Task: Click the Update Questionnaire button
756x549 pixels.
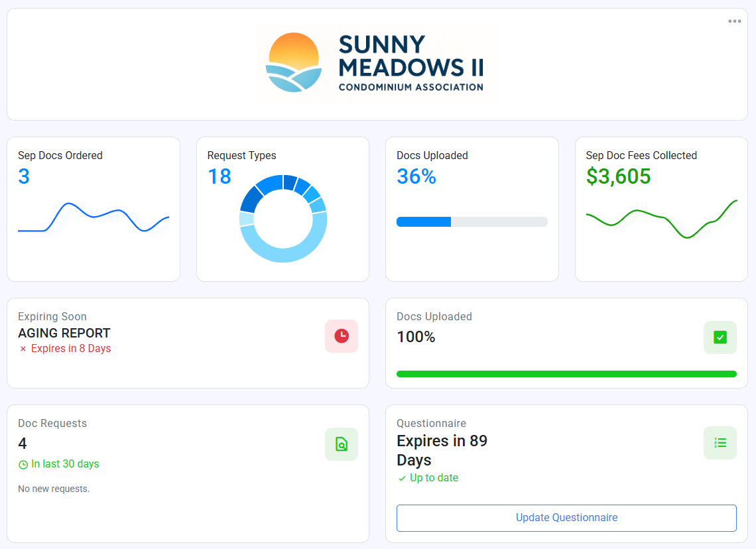Action: click(566, 518)
